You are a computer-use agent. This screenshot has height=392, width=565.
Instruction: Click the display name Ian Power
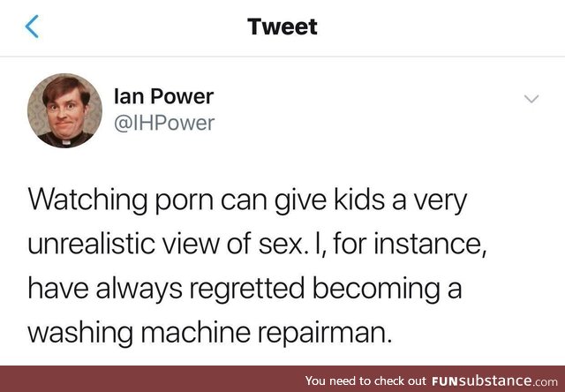click(164, 96)
